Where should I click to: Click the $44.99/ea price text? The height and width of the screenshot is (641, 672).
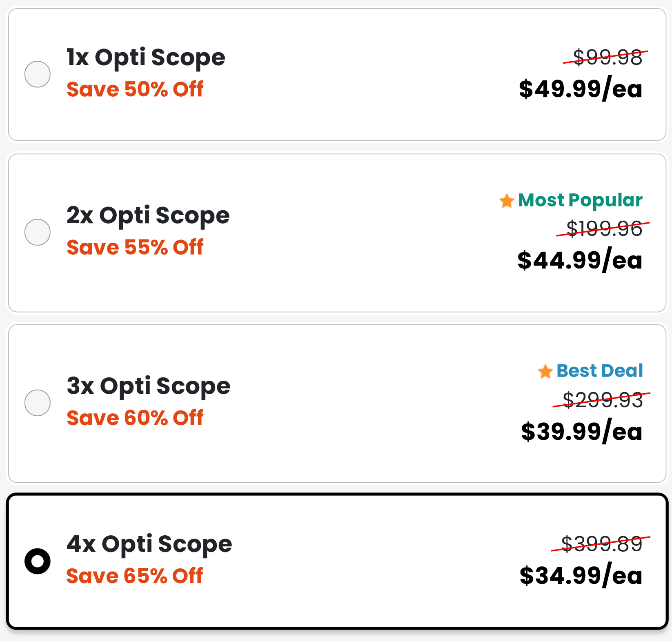coord(579,261)
